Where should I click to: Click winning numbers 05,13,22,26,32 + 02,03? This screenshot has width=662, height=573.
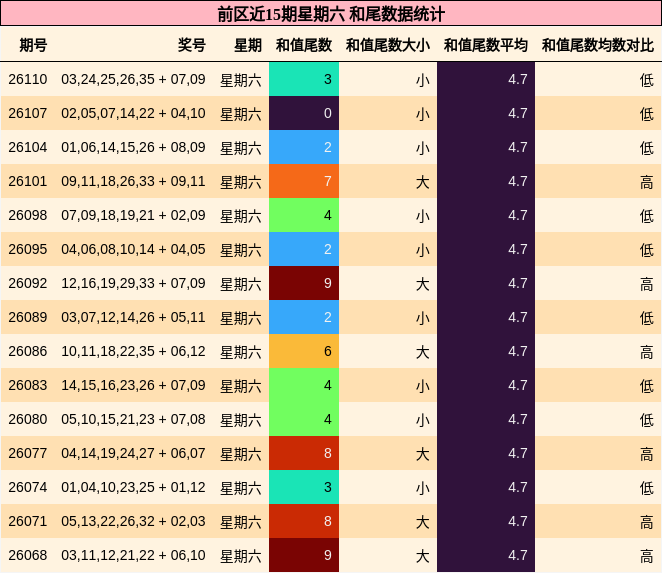point(133,521)
